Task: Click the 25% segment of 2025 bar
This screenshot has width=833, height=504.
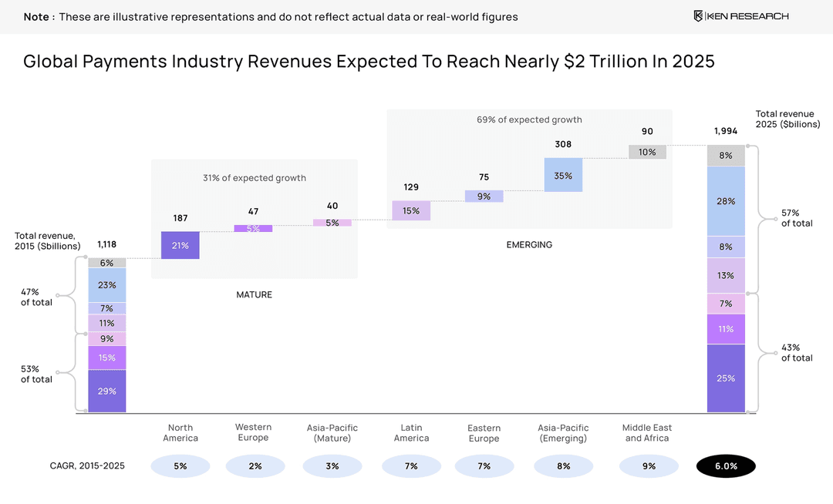Action: (726, 378)
